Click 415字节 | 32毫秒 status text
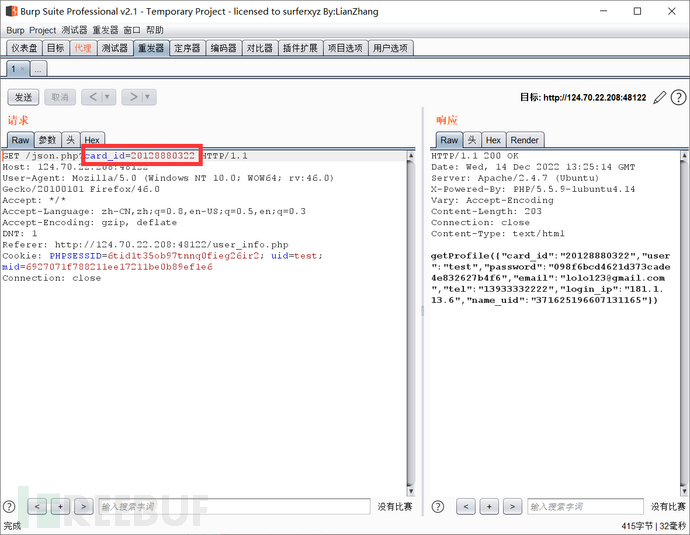The width and height of the screenshot is (690, 535). point(653,526)
